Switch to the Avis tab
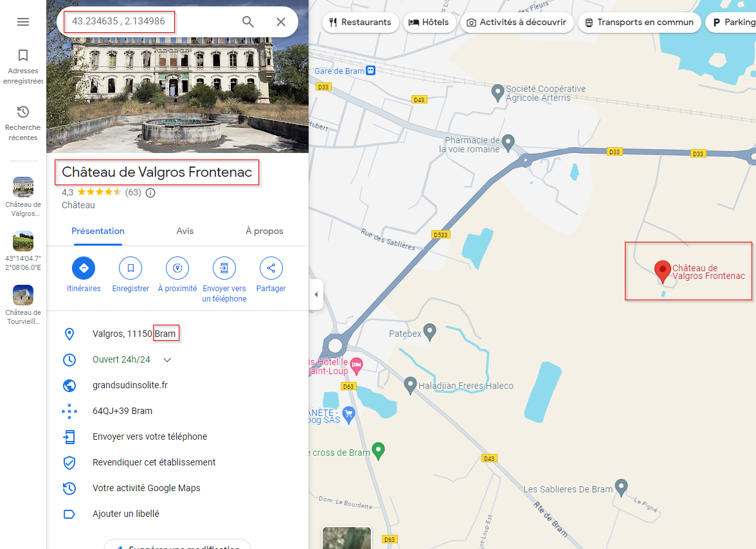The width and height of the screenshot is (756, 549). pyautogui.click(x=184, y=231)
